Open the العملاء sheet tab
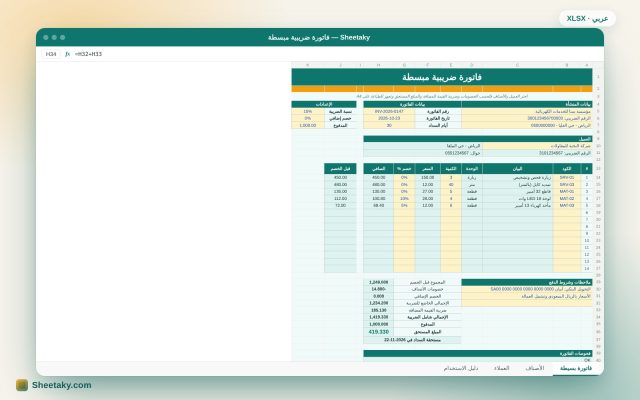The image size is (640, 400). click(x=501, y=368)
